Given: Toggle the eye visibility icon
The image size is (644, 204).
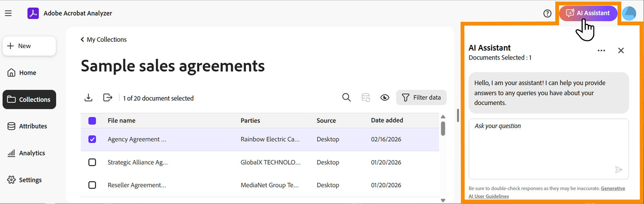Looking at the screenshot, I should pyautogui.click(x=385, y=98).
